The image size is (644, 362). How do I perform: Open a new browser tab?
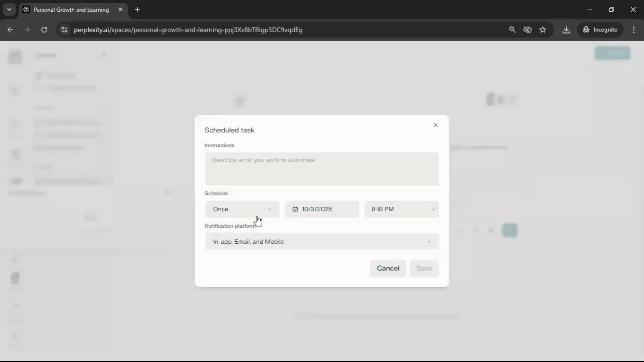tap(138, 10)
